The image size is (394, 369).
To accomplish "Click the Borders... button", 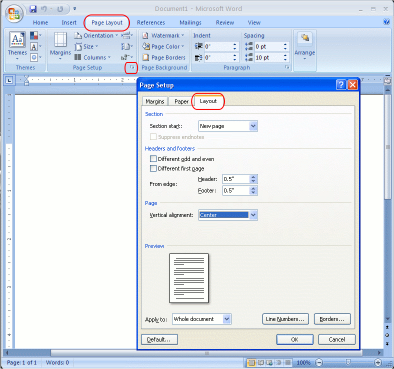I will point(332,319).
